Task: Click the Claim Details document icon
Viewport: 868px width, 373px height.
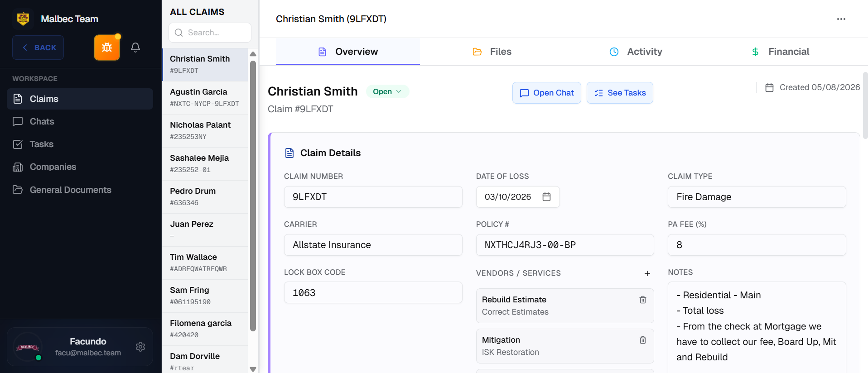Action: 289,153
